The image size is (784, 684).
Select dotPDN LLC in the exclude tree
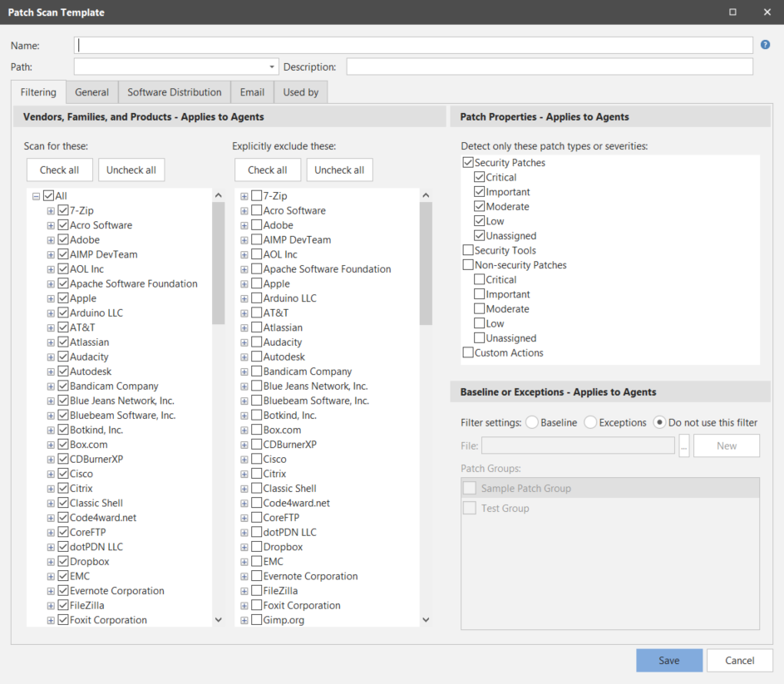pos(290,532)
